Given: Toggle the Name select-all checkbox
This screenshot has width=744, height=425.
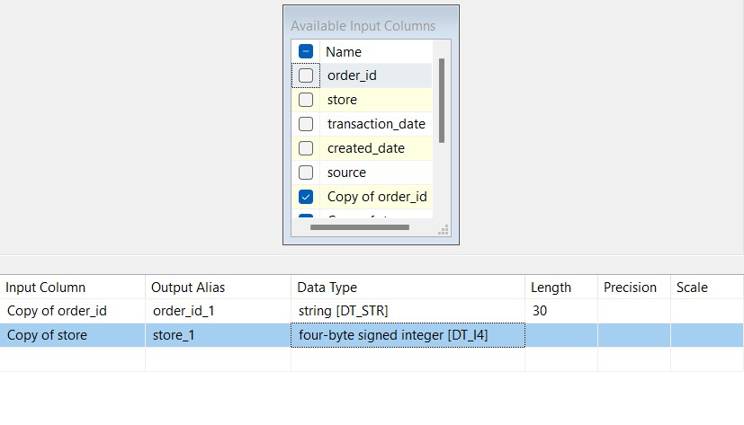Looking at the screenshot, I should click(x=306, y=51).
